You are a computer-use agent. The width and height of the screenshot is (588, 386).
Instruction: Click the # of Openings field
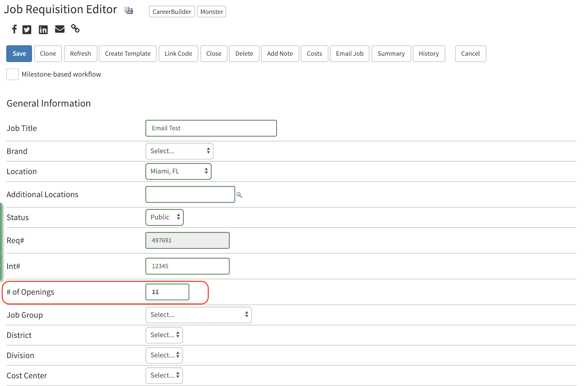pyautogui.click(x=167, y=292)
